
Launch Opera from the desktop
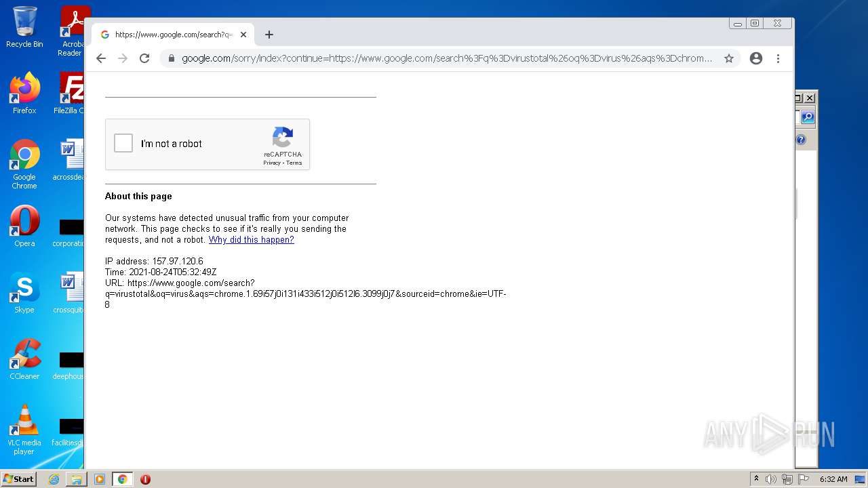[x=24, y=226]
